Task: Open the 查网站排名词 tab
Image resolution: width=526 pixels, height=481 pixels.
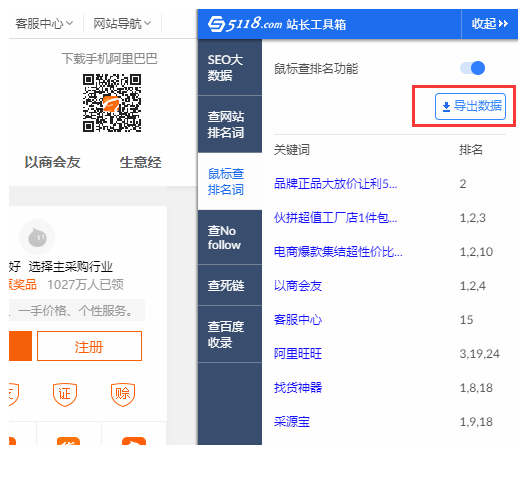Action: click(x=230, y=124)
